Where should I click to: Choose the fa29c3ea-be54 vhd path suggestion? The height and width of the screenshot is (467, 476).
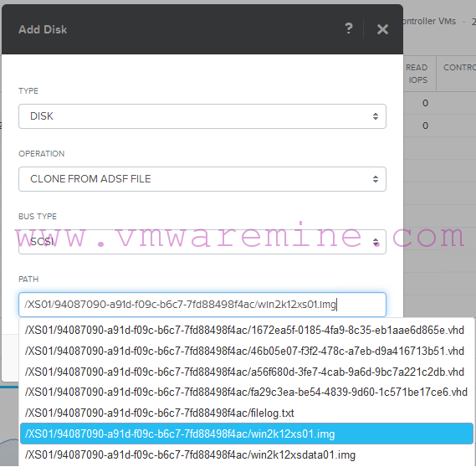click(x=247, y=393)
